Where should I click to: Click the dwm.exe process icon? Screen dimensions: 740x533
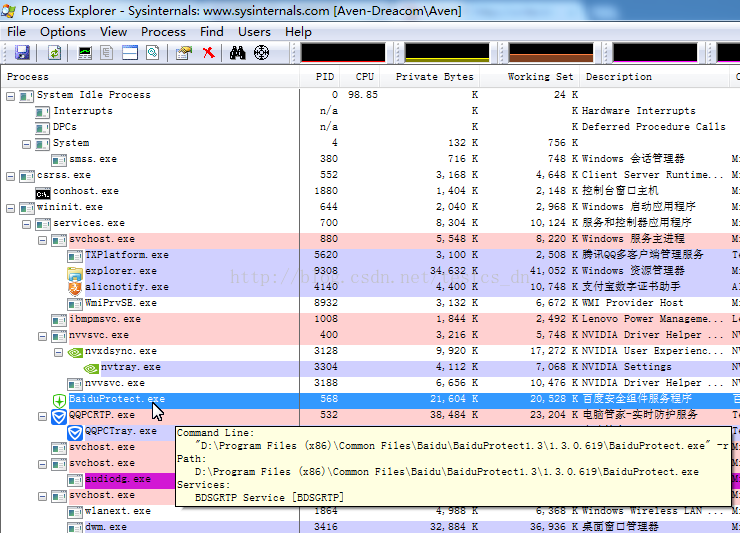(x=75, y=528)
